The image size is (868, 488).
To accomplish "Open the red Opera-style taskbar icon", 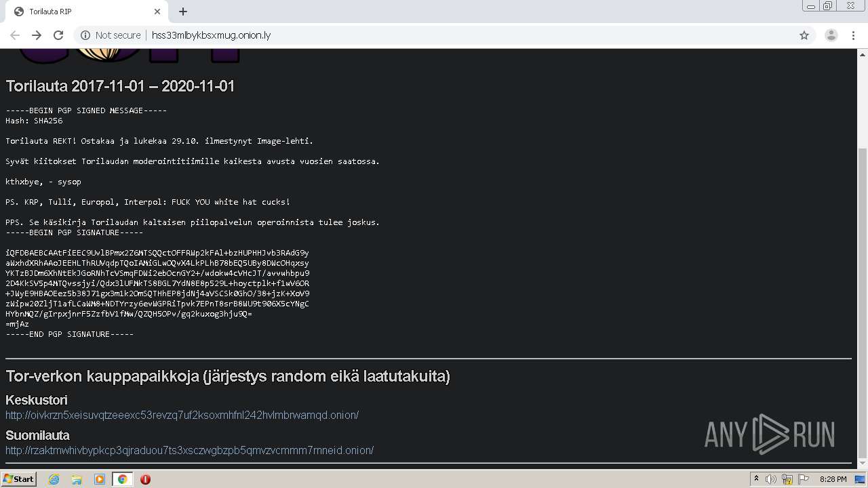I will (145, 479).
